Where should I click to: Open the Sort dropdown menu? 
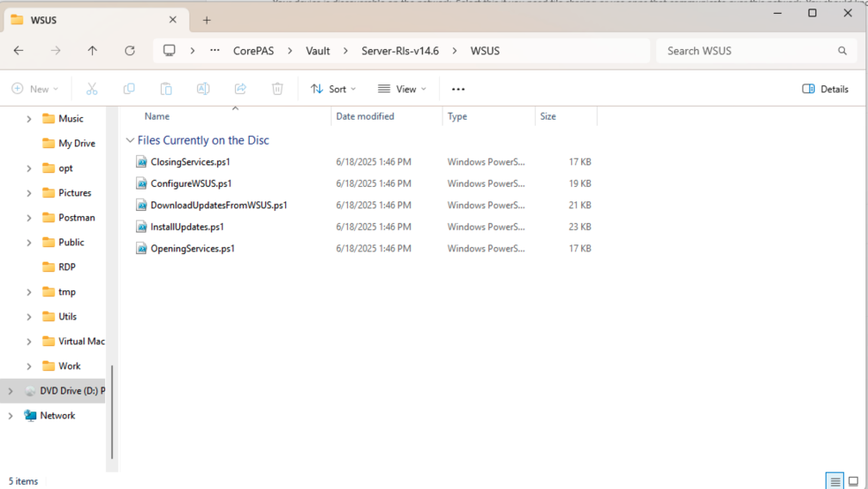coord(333,89)
